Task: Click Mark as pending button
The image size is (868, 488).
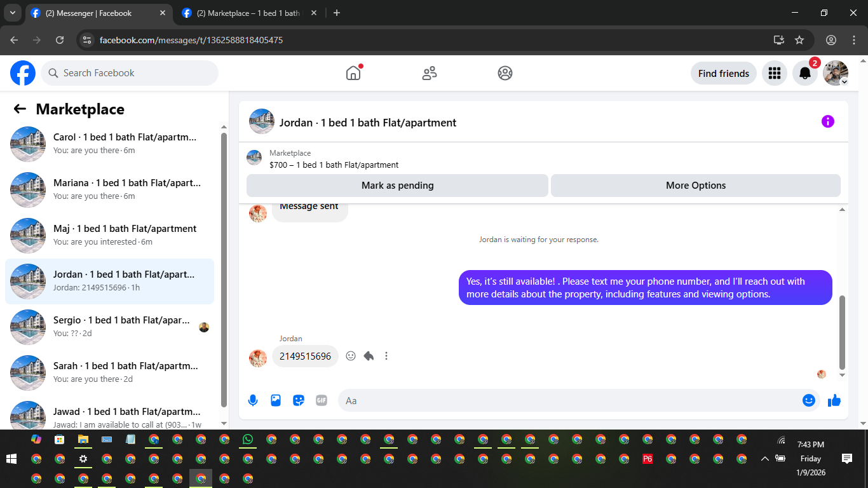Action: pos(397,186)
